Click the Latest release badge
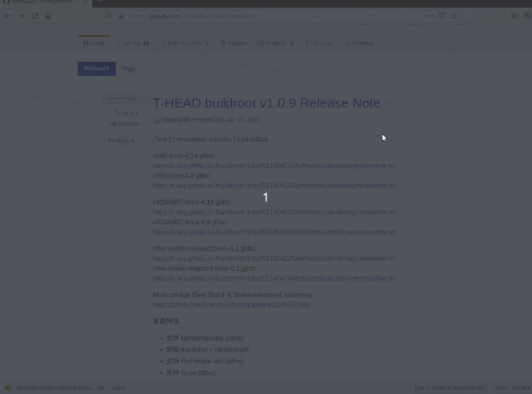 click(x=121, y=99)
